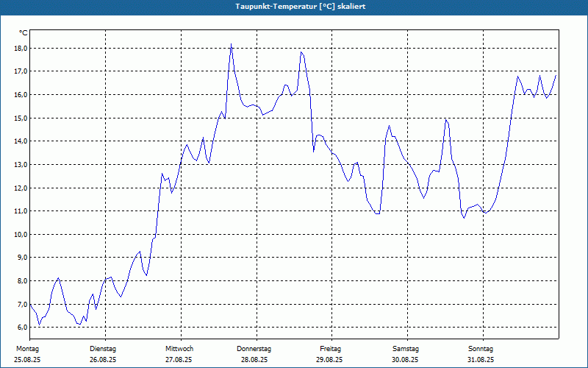The image size is (588, 368).
Task: Click the Dienstag day label
Action: [103, 349]
